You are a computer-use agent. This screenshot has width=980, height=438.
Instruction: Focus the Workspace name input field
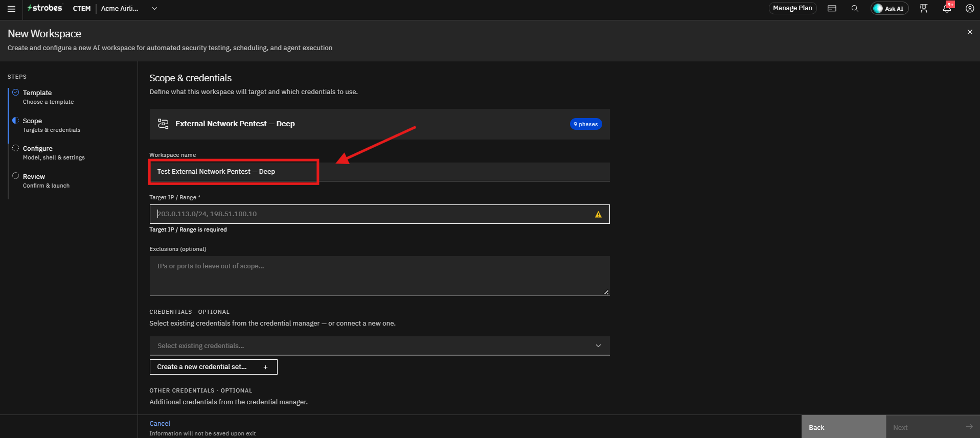pos(379,172)
